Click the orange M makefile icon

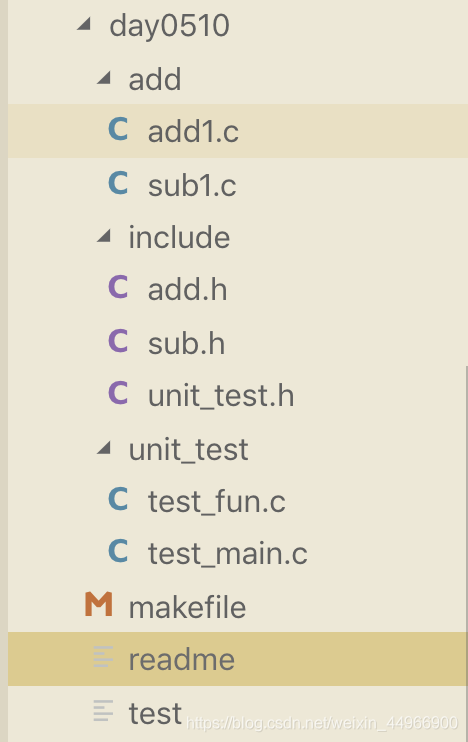click(x=98, y=604)
